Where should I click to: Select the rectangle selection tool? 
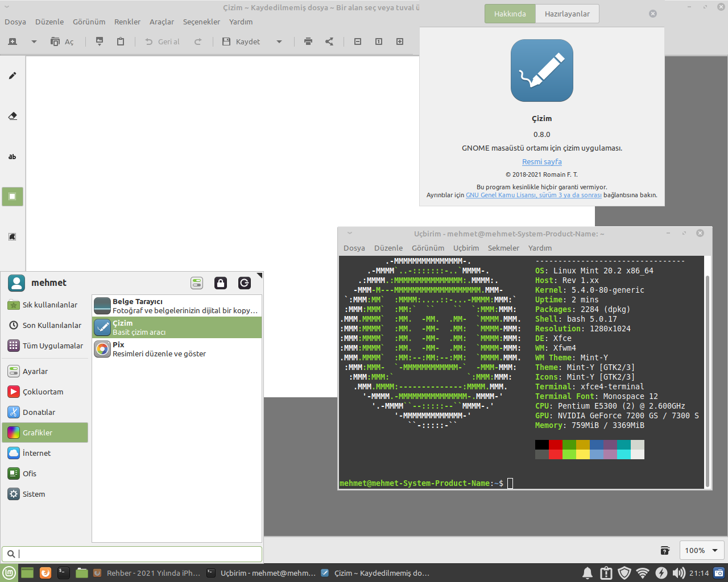coord(13,197)
